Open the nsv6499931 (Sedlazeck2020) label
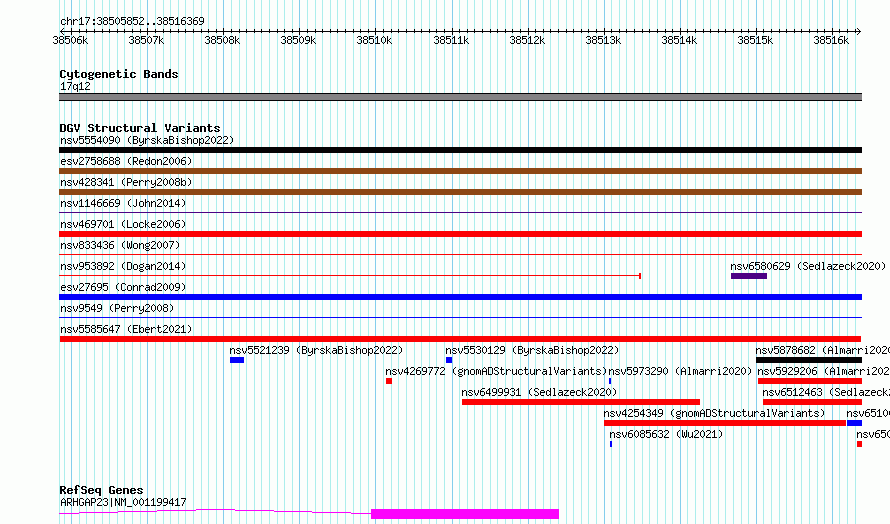The width and height of the screenshot is (890, 524). coord(539,392)
